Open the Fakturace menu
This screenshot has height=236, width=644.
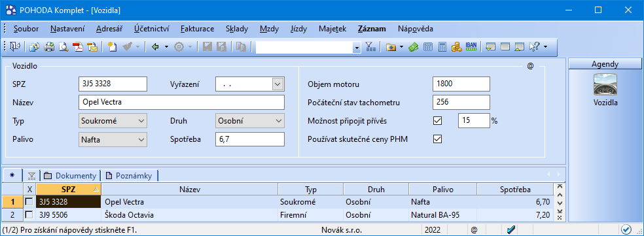pos(197,29)
